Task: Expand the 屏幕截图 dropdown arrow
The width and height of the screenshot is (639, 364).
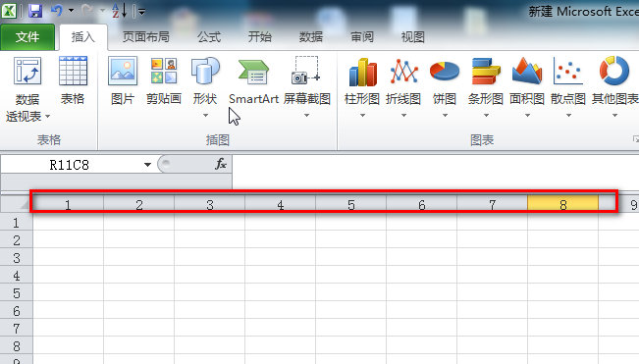Action: (x=306, y=116)
